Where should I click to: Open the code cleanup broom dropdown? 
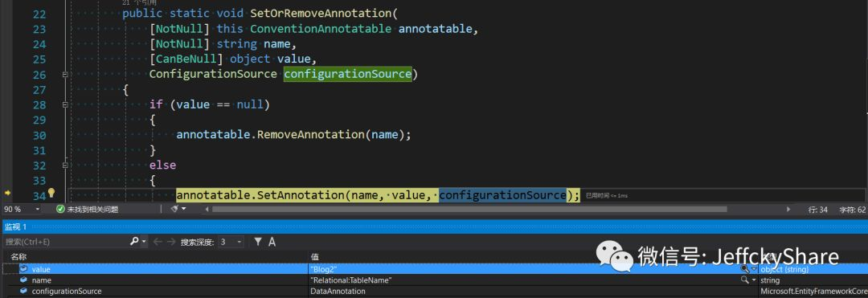(178, 209)
